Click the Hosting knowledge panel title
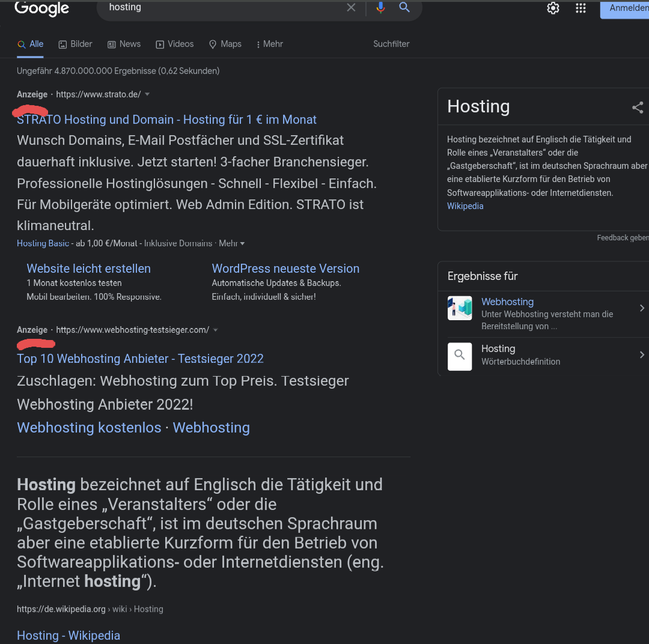The image size is (649, 644). (478, 106)
